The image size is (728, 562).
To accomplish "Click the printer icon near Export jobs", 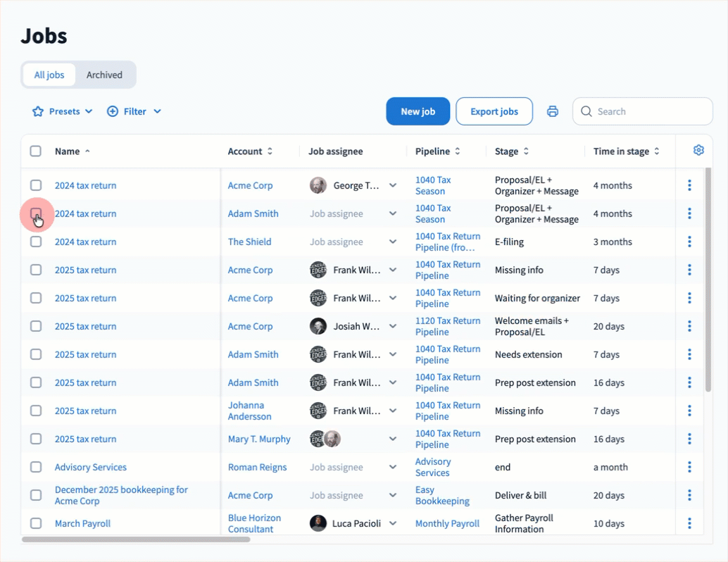I will [x=553, y=111].
